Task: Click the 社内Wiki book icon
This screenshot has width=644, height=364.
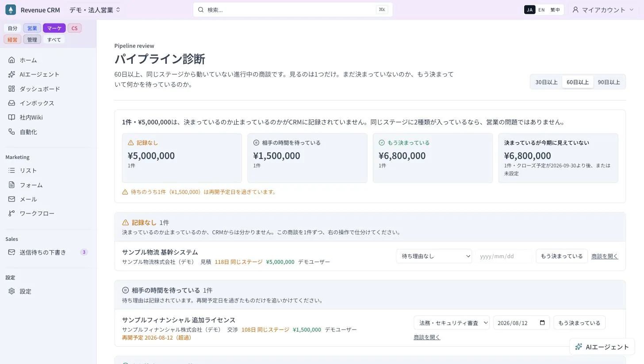Action: coord(11,117)
